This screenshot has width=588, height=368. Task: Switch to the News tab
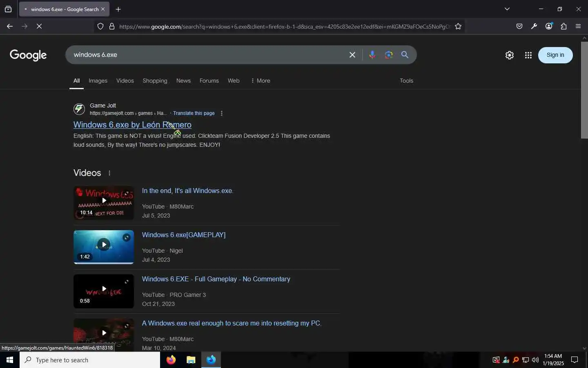click(183, 81)
